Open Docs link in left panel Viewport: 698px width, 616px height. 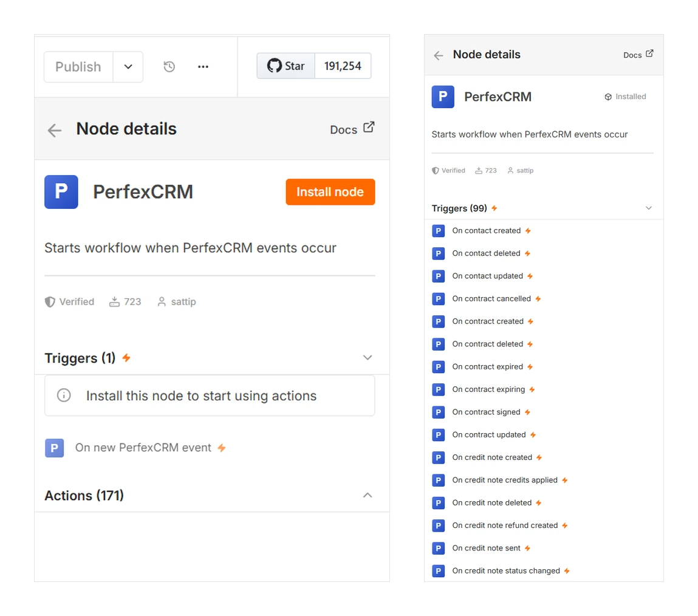(352, 129)
